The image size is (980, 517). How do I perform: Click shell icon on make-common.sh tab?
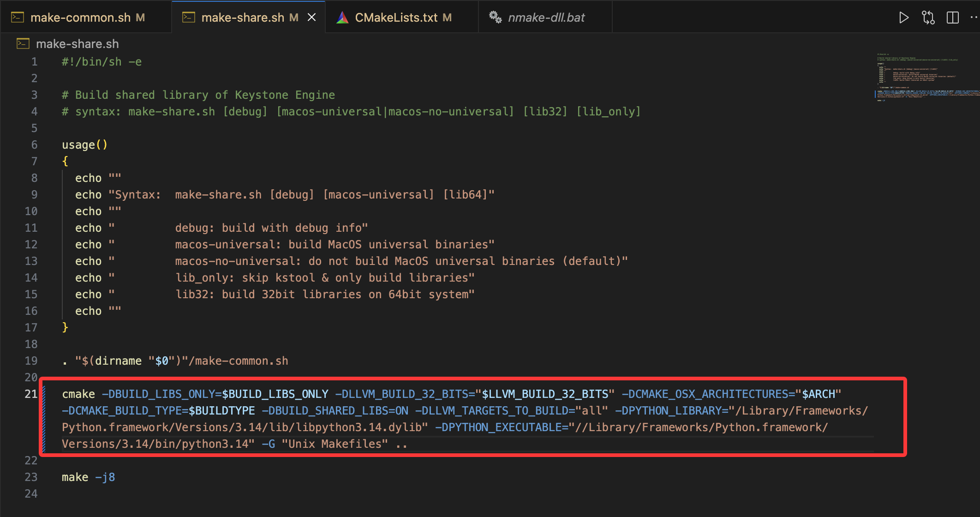click(x=18, y=18)
